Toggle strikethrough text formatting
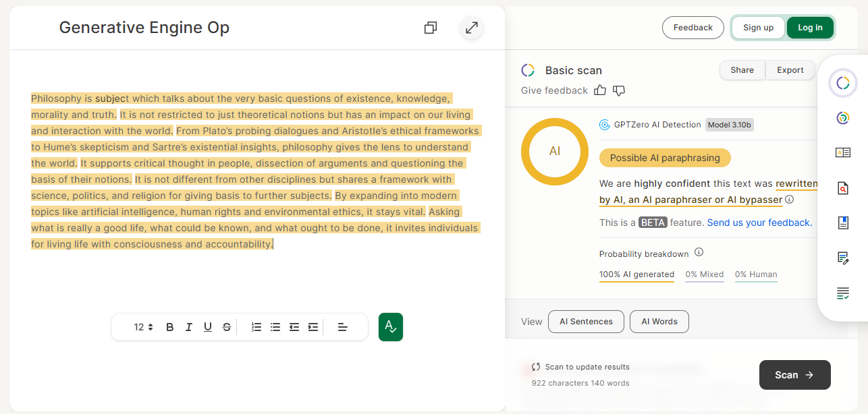Viewport: 868px width, 414px height. (227, 327)
